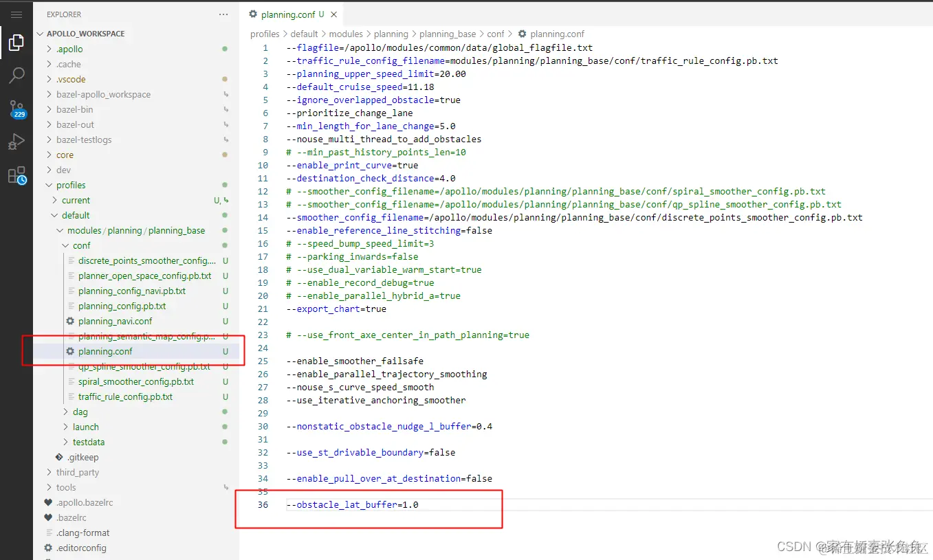Open the .editorconfig file

tap(81, 548)
